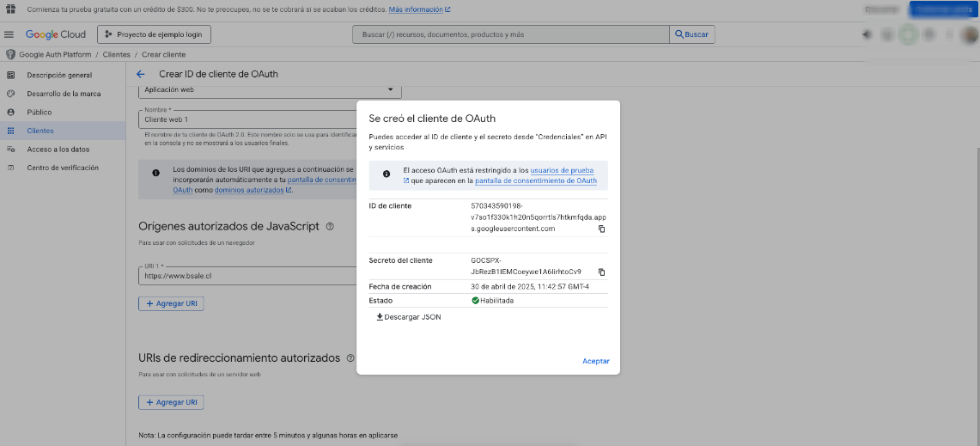Go to Google Auth Platform in breadcrumb

point(55,54)
